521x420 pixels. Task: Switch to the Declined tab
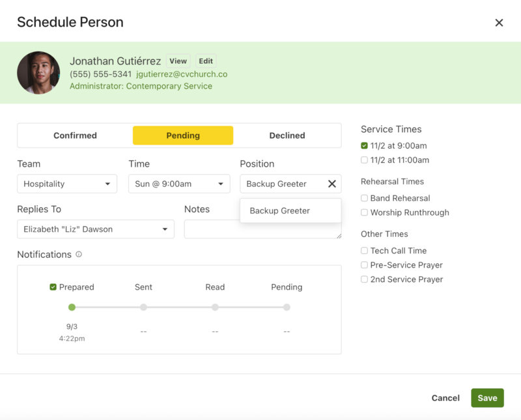click(287, 135)
